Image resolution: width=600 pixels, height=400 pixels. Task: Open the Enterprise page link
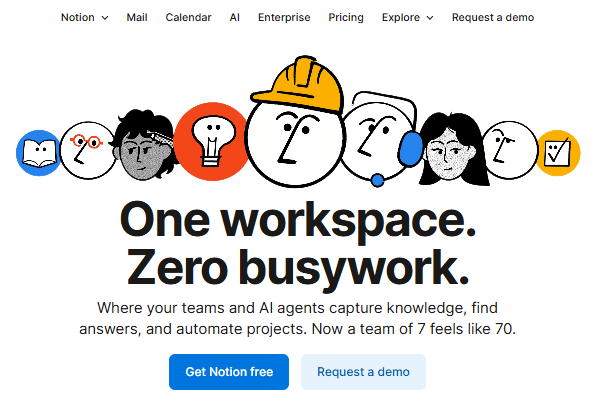(284, 17)
